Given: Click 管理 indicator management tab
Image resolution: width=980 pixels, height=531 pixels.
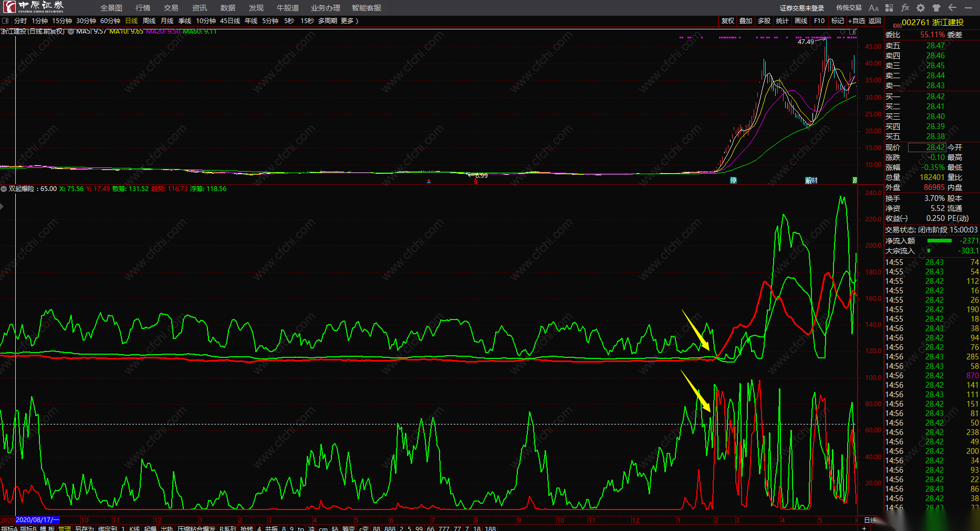Looking at the screenshot, I should pos(65,528).
